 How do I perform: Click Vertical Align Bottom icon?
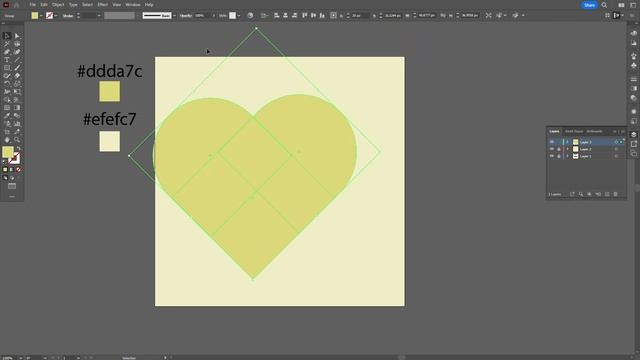pyautogui.click(x=322, y=16)
